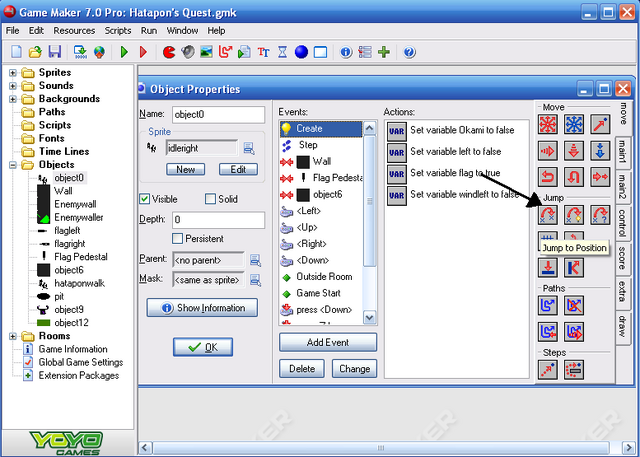The height and width of the screenshot is (457, 640).
Task: Select the Move Fixed action (red arrows)
Action: tap(548, 124)
